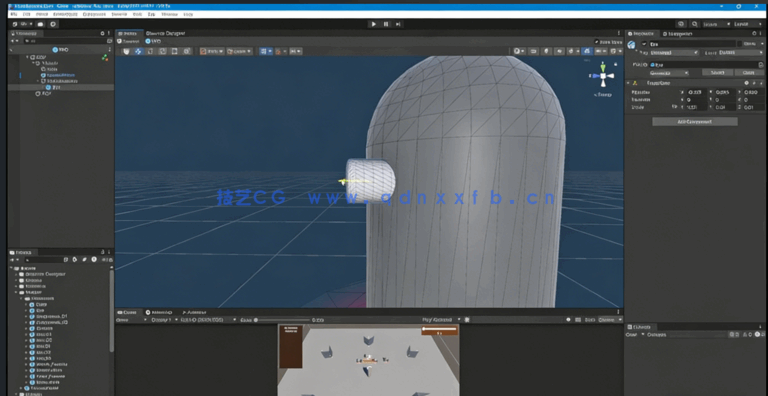The width and height of the screenshot is (768, 396).
Task: Open the Transform component help icon
Action: click(746, 83)
